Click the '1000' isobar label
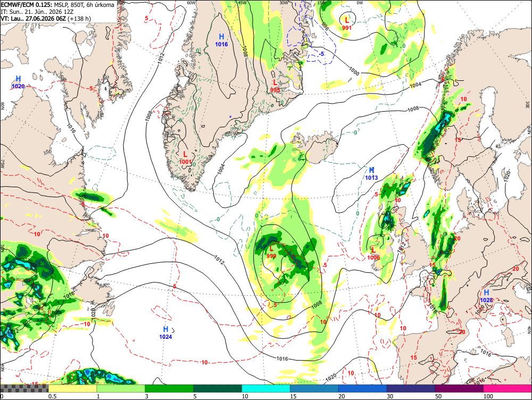Viewport: 532px width, 400px height. click(354, 71)
